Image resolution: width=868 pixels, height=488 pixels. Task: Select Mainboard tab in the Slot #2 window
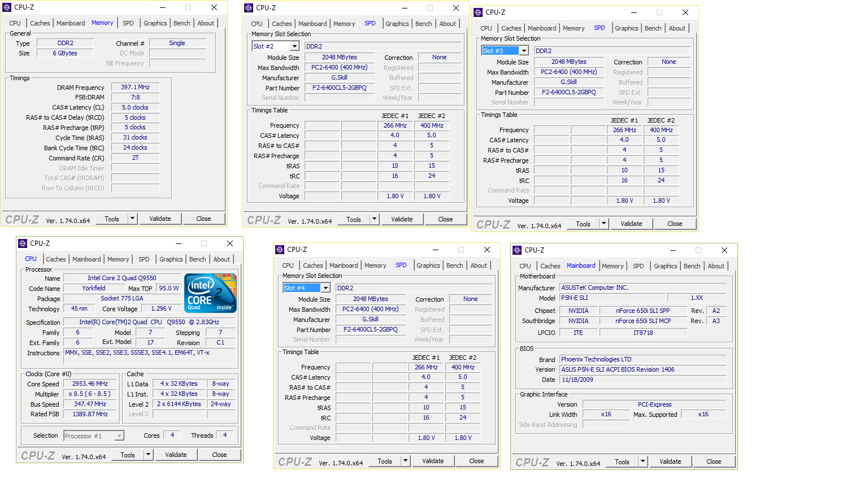(x=313, y=24)
